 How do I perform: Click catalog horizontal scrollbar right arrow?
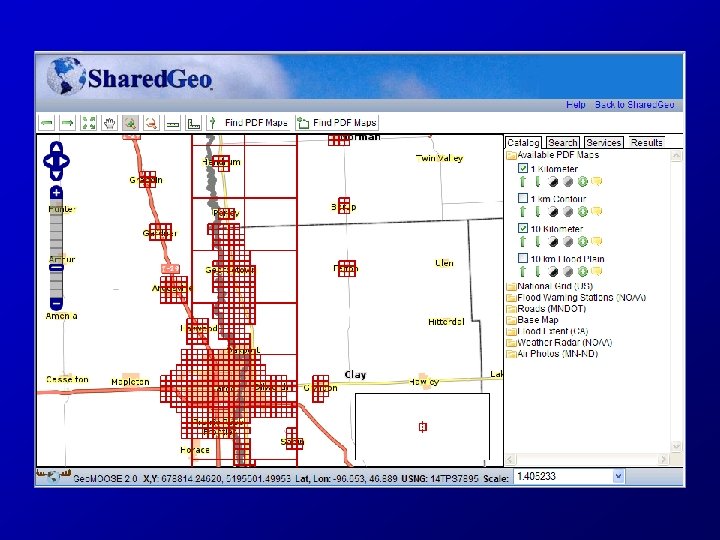663,459
